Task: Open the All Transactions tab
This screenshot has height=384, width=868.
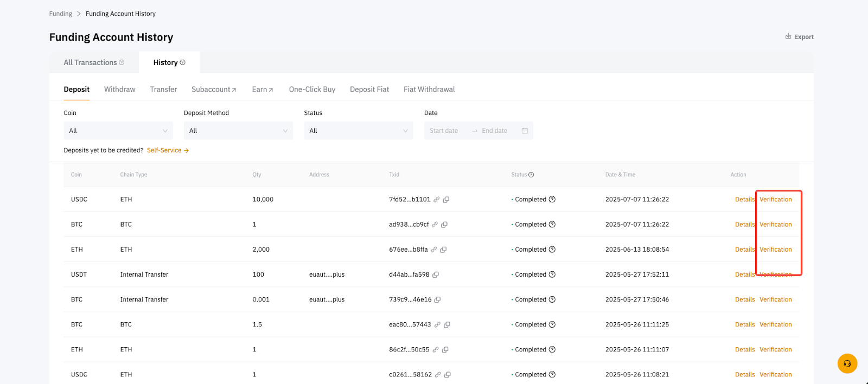Action: [91, 62]
